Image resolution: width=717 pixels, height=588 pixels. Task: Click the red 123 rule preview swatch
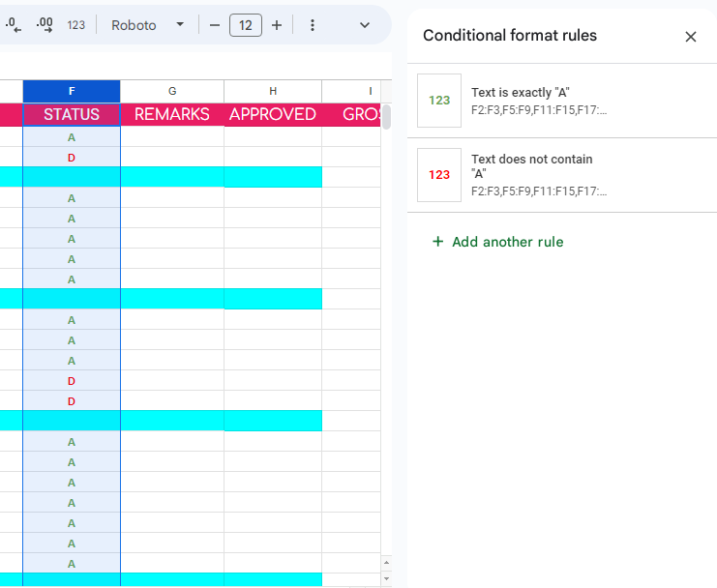click(x=439, y=175)
